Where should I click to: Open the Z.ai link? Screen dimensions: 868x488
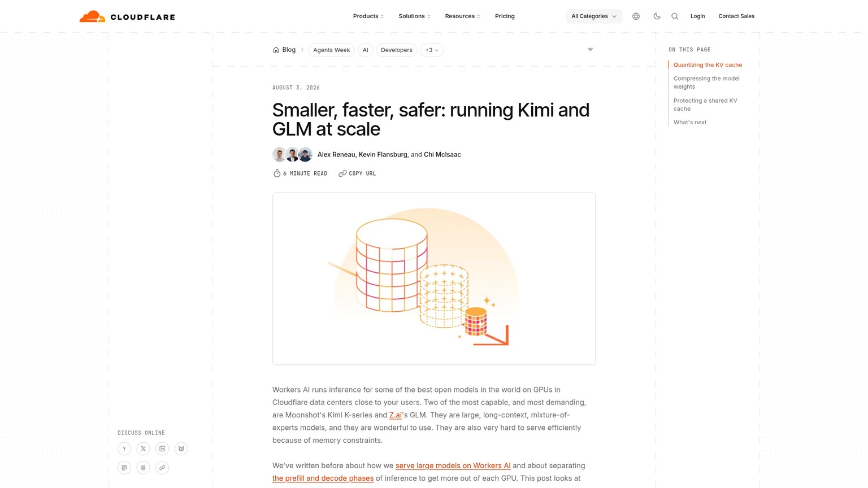[x=396, y=415]
